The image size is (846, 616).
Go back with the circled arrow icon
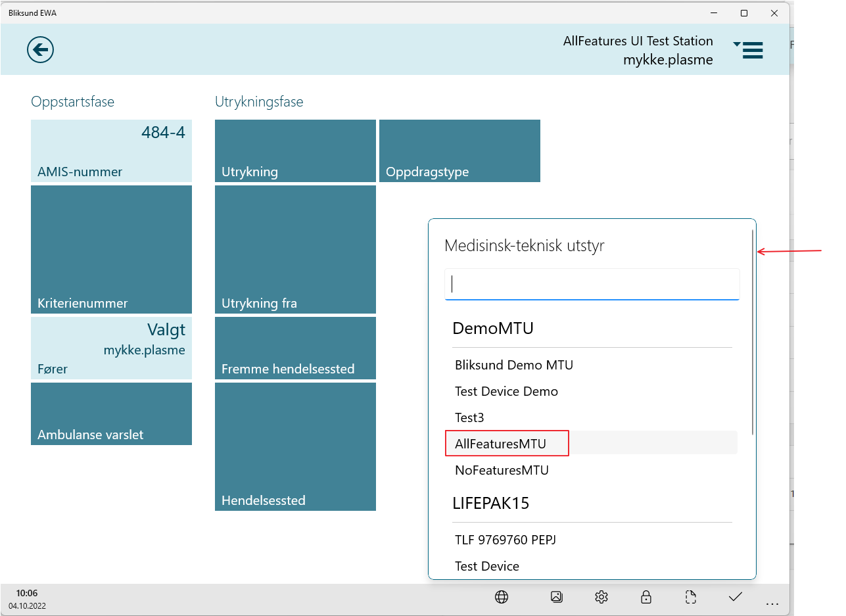[40, 49]
